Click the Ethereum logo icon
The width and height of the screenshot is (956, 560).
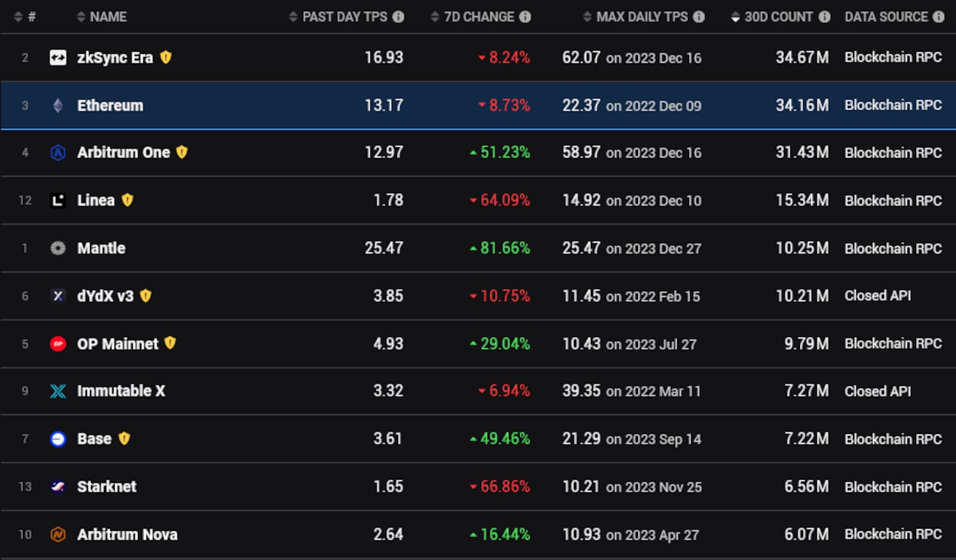tap(58, 105)
